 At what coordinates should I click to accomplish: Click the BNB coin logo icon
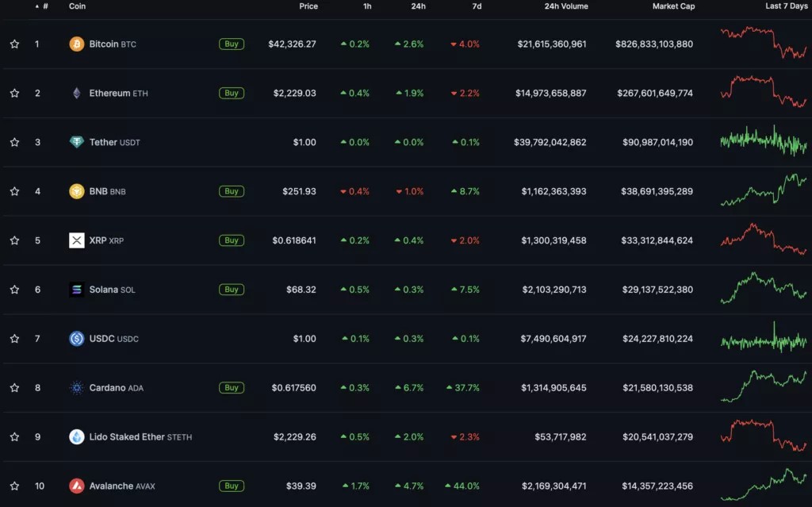pyautogui.click(x=77, y=191)
